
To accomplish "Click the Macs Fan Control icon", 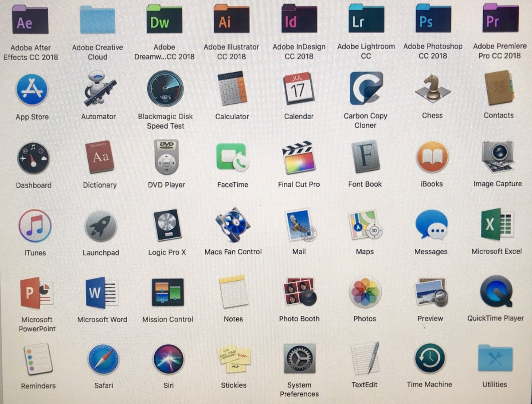I will [233, 225].
